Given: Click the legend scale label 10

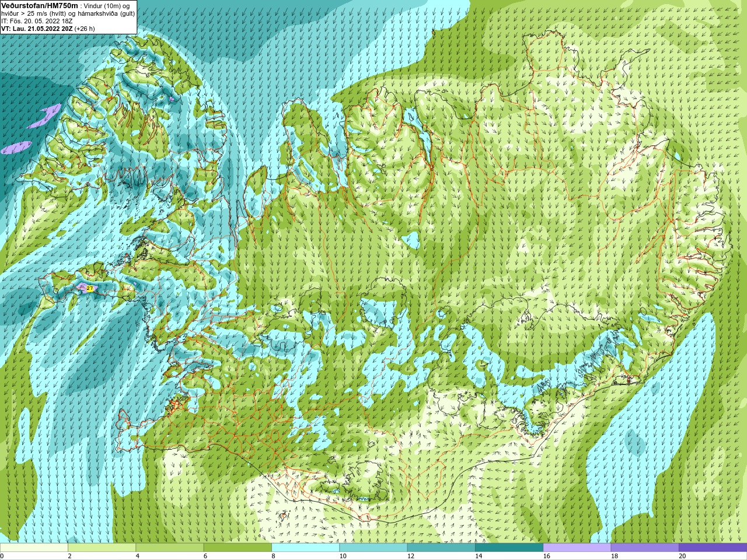Looking at the screenshot, I should coord(343,556).
